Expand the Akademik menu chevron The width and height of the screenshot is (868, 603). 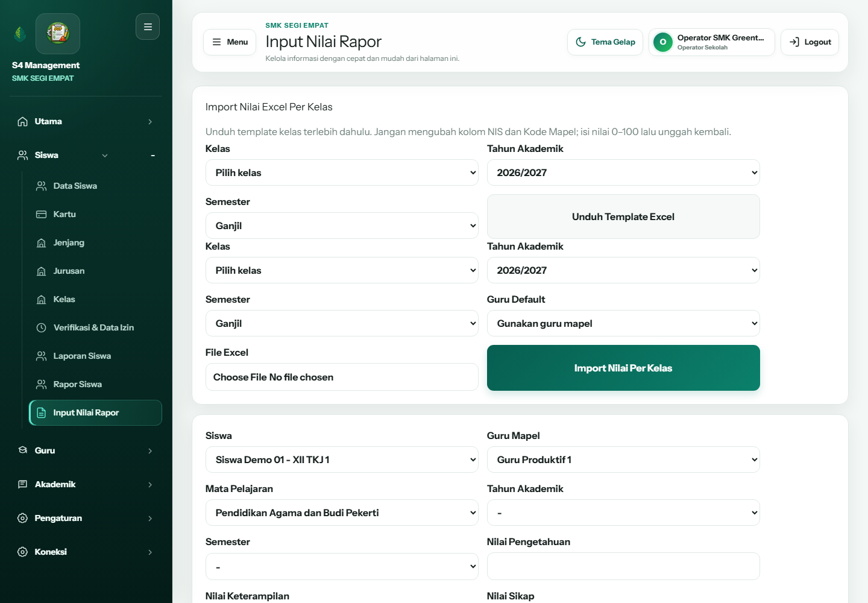(x=150, y=485)
